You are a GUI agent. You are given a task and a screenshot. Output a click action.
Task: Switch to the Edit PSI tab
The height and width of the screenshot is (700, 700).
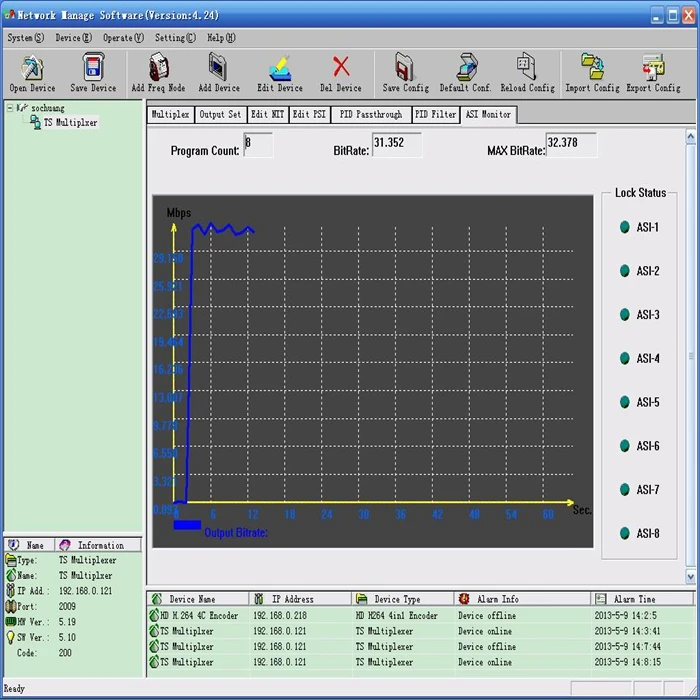pyautogui.click(x=309, y=115)
